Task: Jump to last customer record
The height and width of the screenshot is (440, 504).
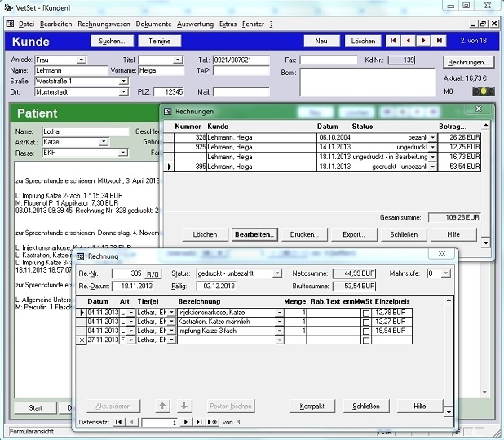Action: 439,41
